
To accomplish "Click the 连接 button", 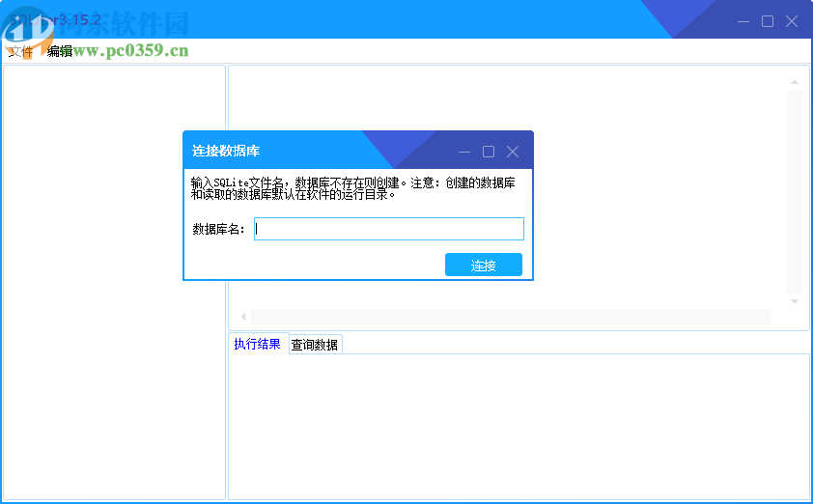I will [x=483, y=265].
